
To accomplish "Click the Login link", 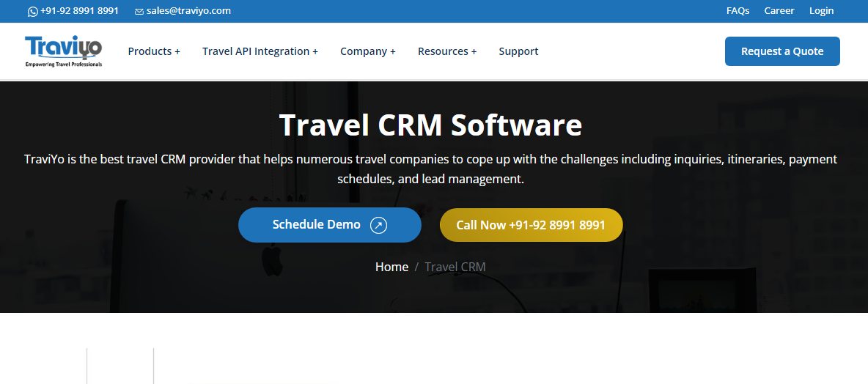I will coord(821,11).
